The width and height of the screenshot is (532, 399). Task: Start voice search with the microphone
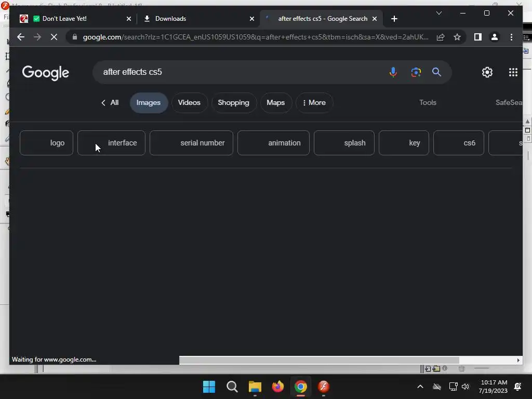click(x=393, y=72)
